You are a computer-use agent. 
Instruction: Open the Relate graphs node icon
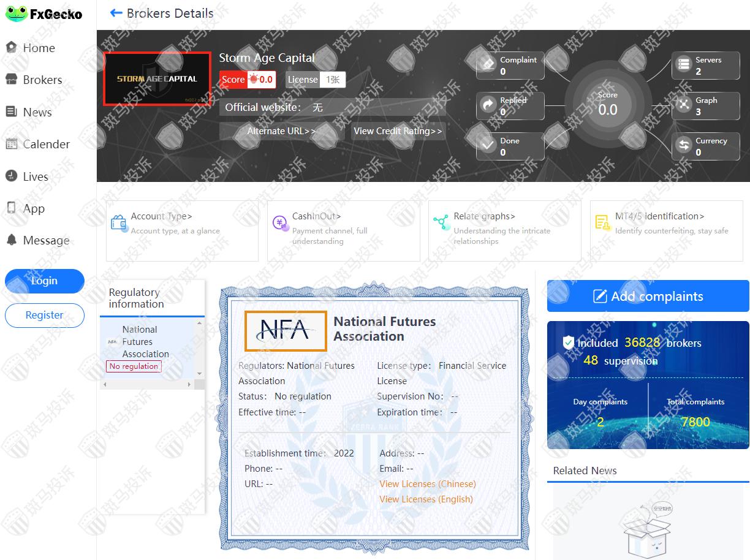[441, 222]
